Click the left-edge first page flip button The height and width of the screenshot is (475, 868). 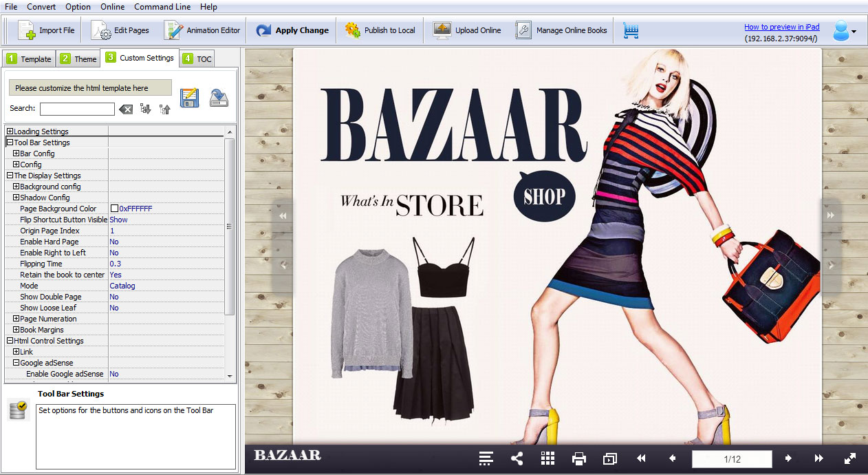tap(283, 215)
